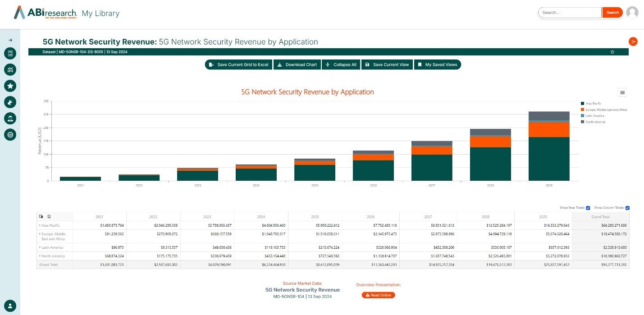Click the analyst support headset icon
Screen dimensions: 644x315
click(x=10, y=118)
